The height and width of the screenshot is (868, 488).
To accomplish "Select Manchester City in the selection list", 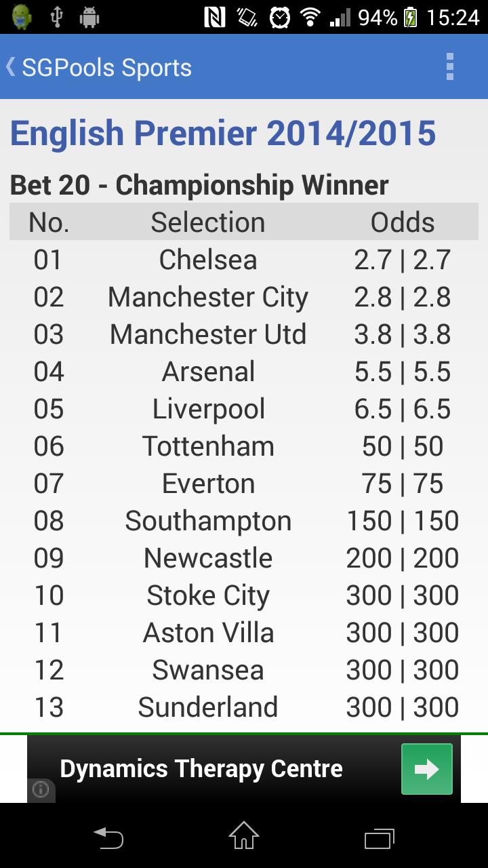I will [208, 296].
